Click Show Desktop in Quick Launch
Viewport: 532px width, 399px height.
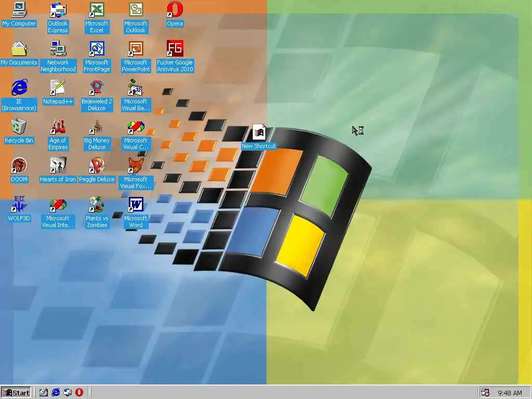click(x=44, y=393)
